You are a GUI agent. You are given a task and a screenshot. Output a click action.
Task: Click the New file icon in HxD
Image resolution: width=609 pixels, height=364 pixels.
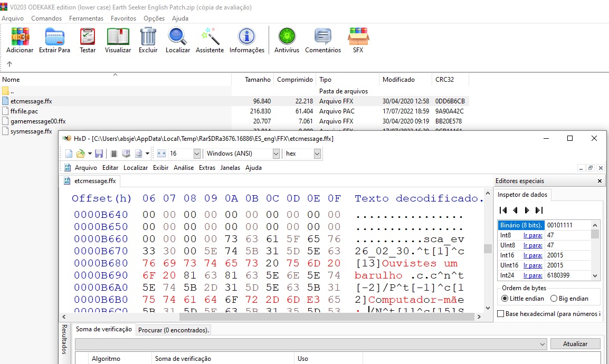69,154
